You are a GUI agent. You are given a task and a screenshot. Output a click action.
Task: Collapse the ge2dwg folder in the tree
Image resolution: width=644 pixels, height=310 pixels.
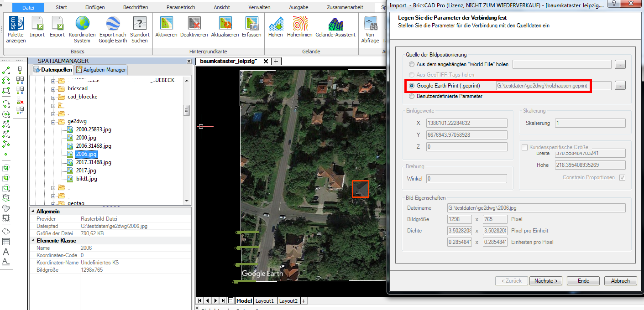(54, 121)
